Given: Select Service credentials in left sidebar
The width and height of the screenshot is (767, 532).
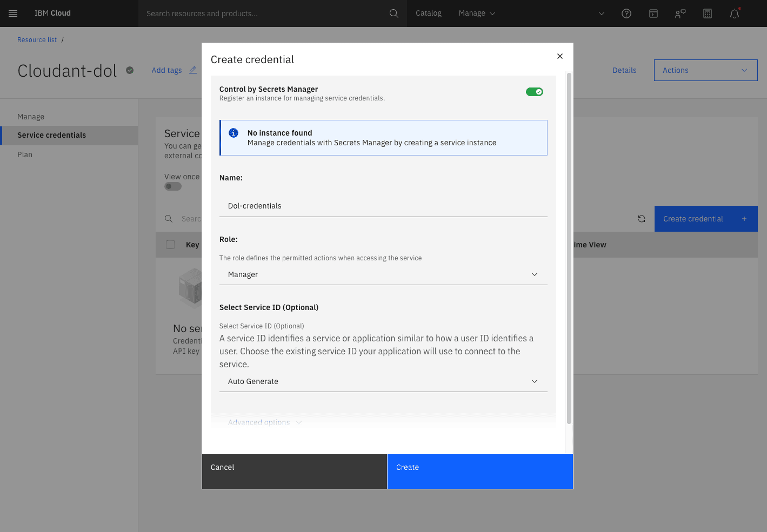Looking at the screenshot, I should [69, 136].
